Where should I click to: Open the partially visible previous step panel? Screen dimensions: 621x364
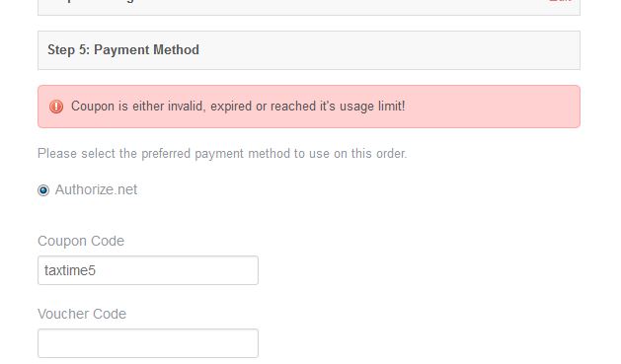click(309, 8)
